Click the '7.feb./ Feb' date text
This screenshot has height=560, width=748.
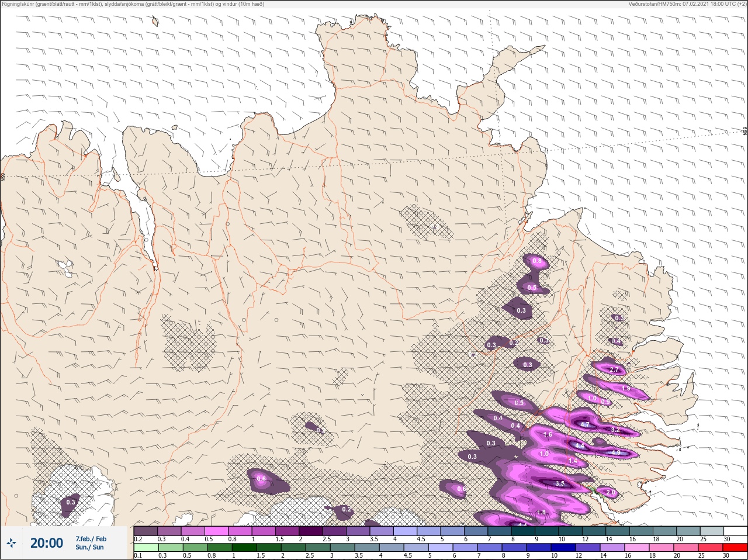(91, 538)
